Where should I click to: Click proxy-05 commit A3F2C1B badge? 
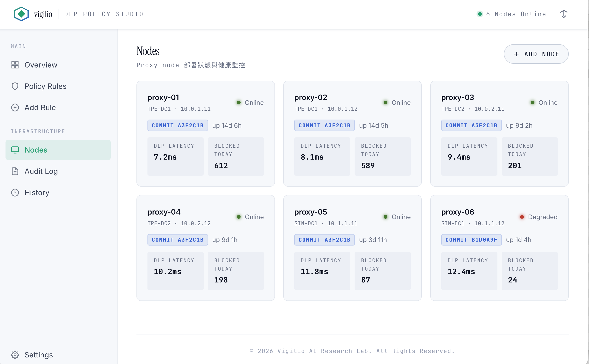(x=324, y=240)
